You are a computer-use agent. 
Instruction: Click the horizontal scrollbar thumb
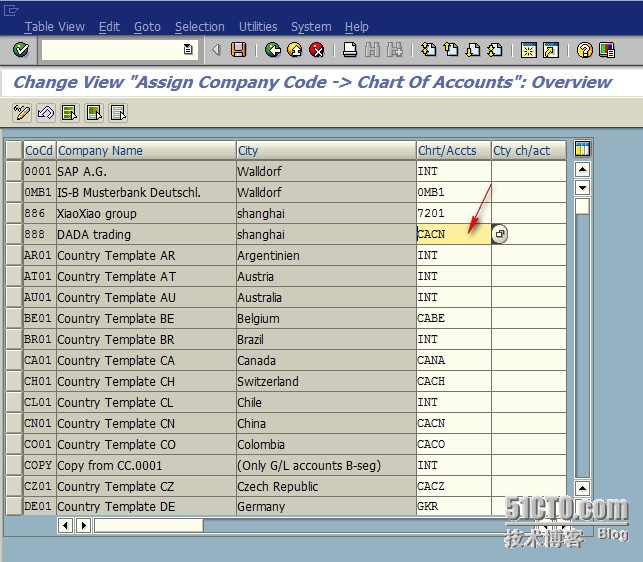click(x=149, y=525)
